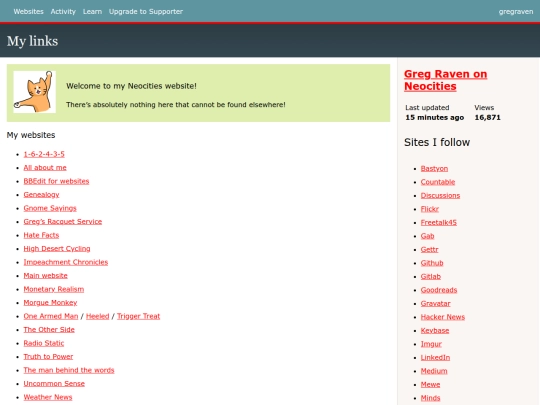Click the 16,871 views count
540x405 pixels.
click(x=487, y=117)
